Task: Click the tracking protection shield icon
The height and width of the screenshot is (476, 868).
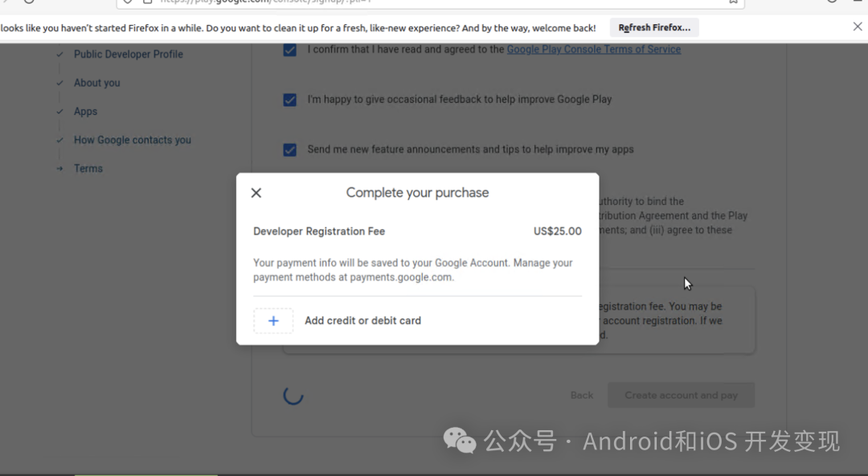Action: click(129, 2)
